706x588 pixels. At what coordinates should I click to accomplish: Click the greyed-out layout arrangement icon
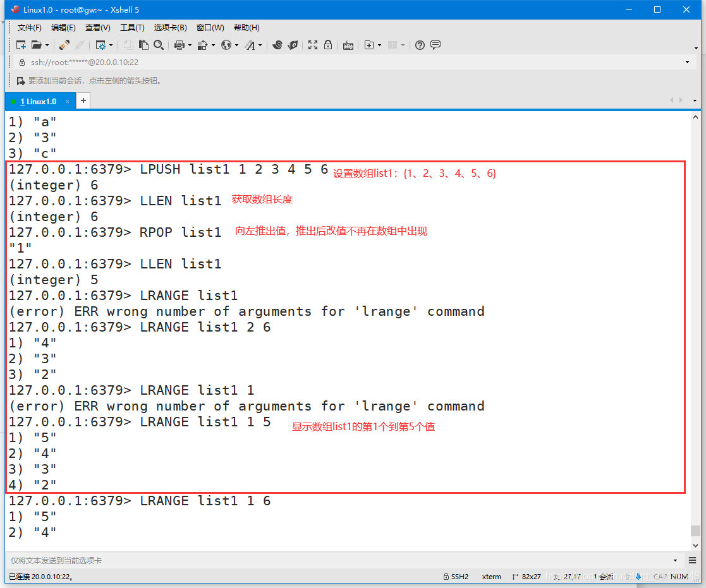tap(393, 45)
